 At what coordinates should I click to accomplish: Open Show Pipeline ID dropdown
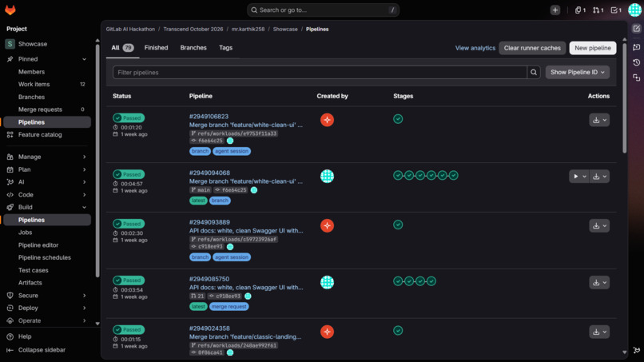coord(578,72)
